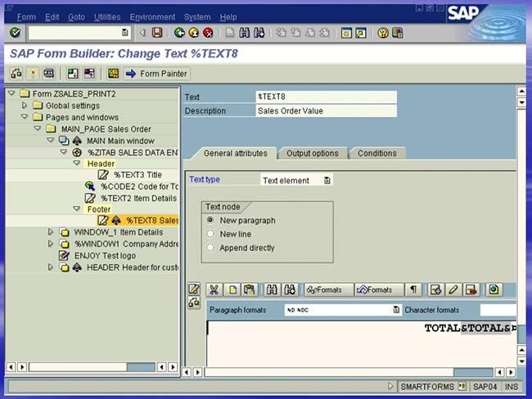Click the editor Find binoculars icon
This screenshot has width=532, height=399.
coord(272,289)
